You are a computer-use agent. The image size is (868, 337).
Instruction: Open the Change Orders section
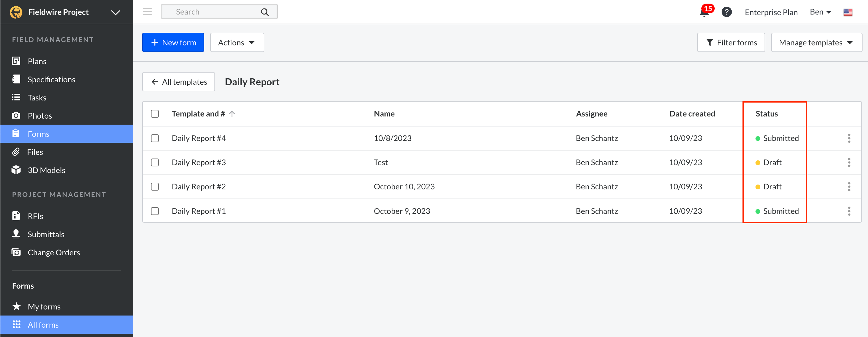pos(54,252)
